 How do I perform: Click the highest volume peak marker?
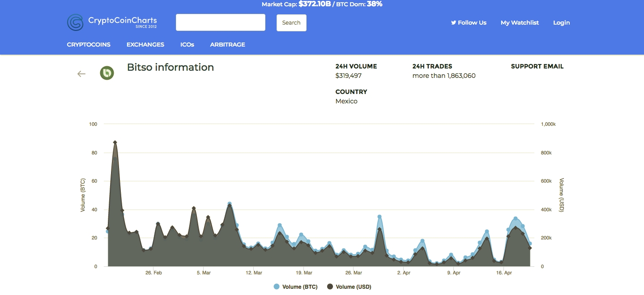(x=115, y=142)
